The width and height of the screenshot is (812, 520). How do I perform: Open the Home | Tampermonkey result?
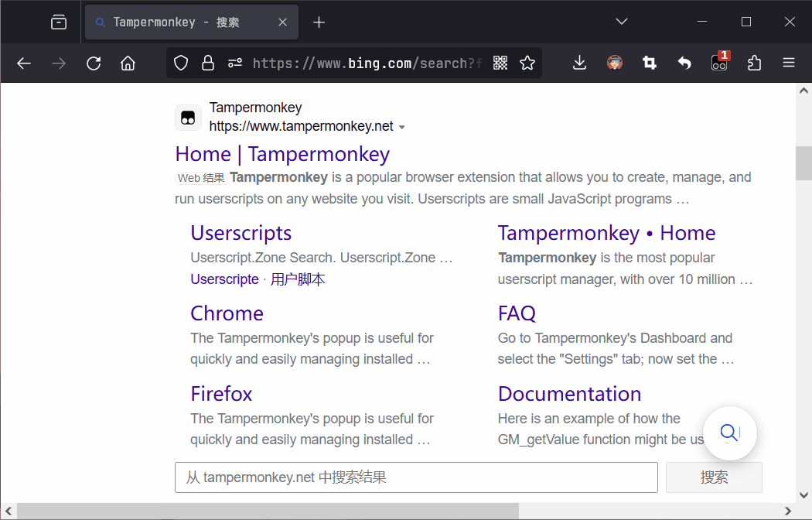[282, 154]
